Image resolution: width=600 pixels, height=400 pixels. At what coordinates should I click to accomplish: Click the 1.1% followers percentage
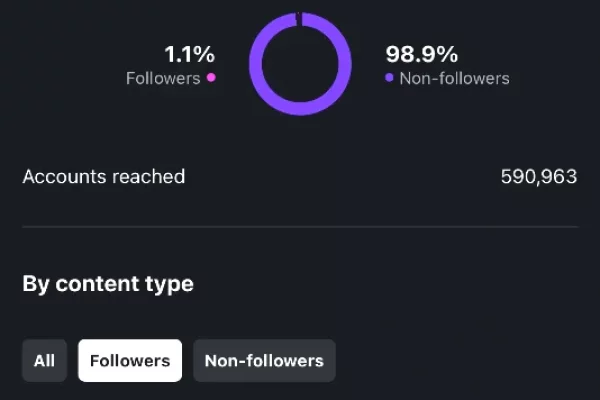point(189,54)
